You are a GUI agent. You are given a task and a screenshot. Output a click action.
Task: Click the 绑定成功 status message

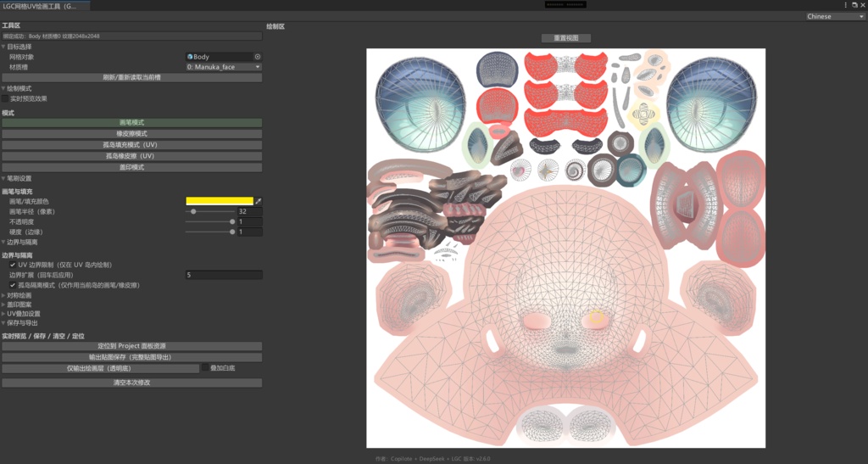(131, 36)
